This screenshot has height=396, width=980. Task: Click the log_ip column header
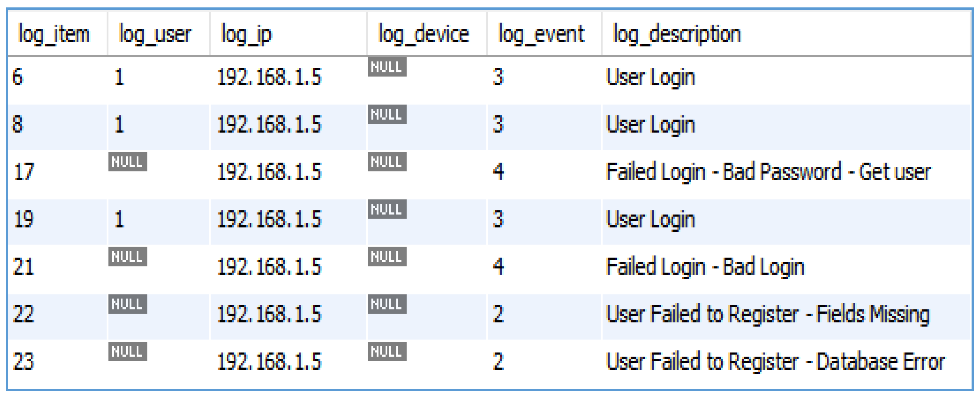pos(247,34)
